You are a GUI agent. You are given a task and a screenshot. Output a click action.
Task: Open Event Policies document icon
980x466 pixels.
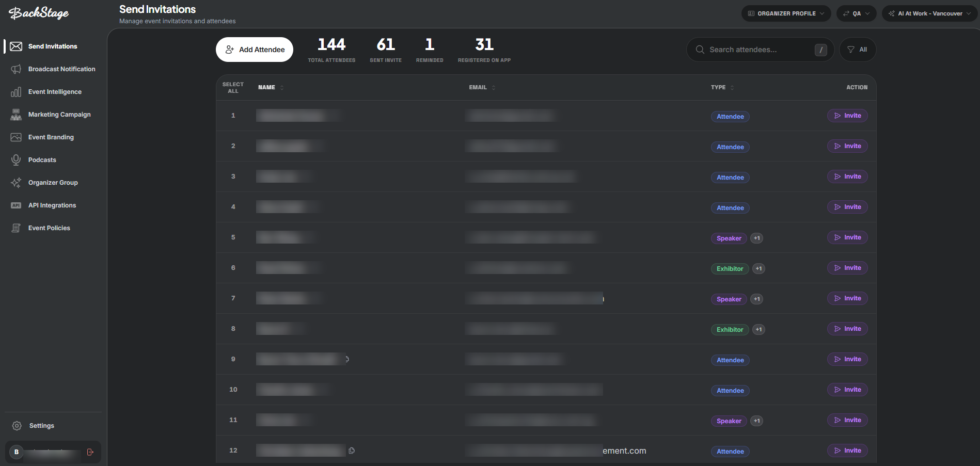[16, 228]
